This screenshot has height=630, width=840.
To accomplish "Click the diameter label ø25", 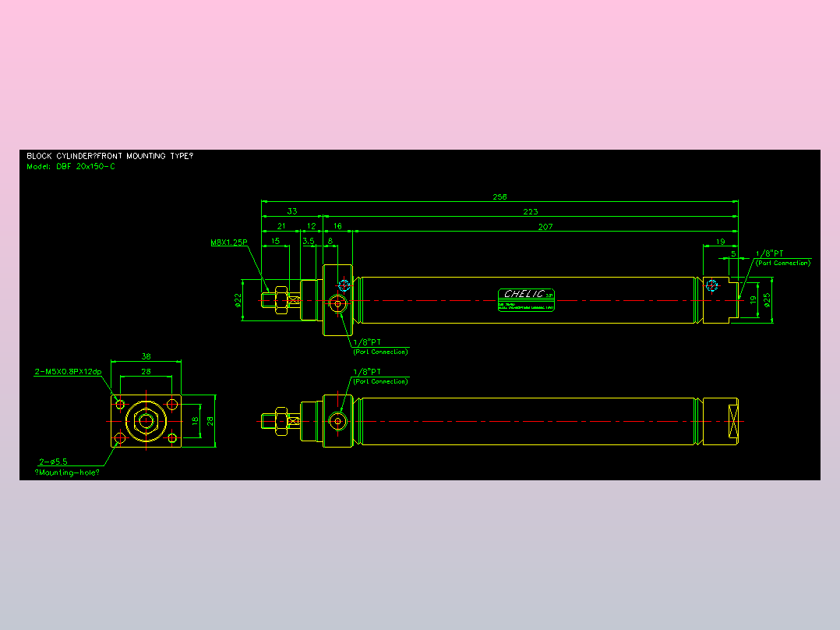I will point(767,299).
